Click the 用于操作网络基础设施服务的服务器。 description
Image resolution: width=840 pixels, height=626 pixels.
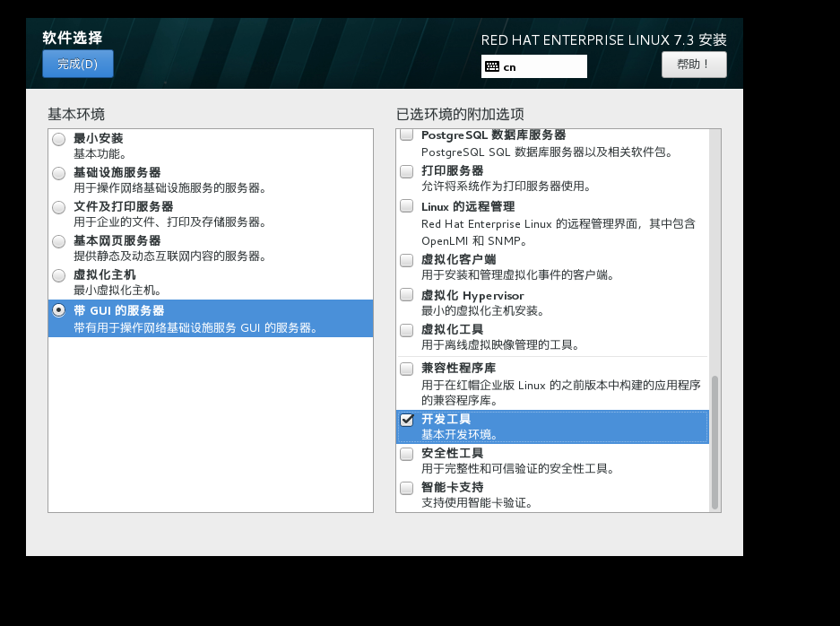click(169, 188)
